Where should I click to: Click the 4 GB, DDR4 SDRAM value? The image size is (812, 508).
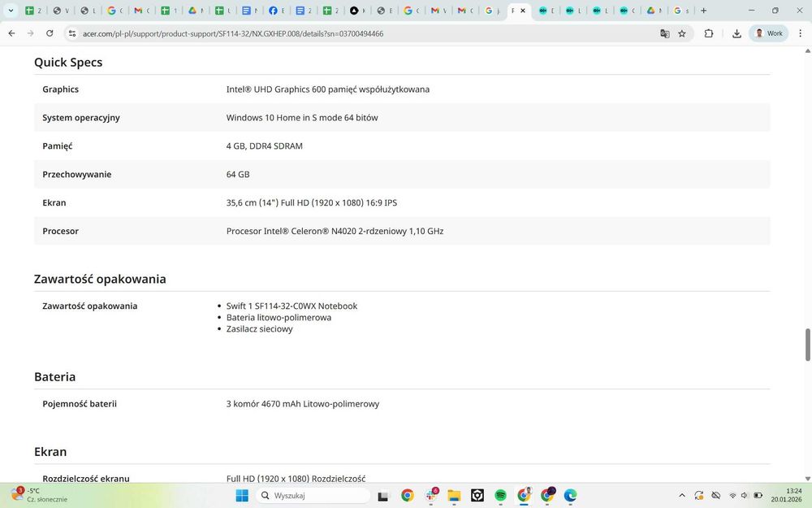[264, 146]
